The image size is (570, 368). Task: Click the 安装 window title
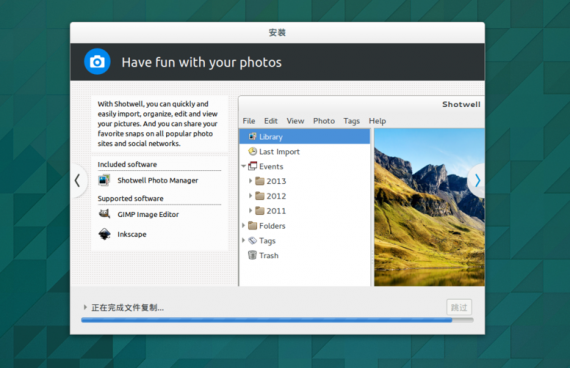[x=277, y=32]
